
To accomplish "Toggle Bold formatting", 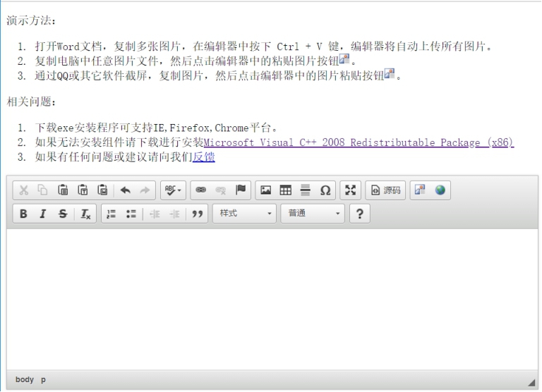I will point(23,214).
